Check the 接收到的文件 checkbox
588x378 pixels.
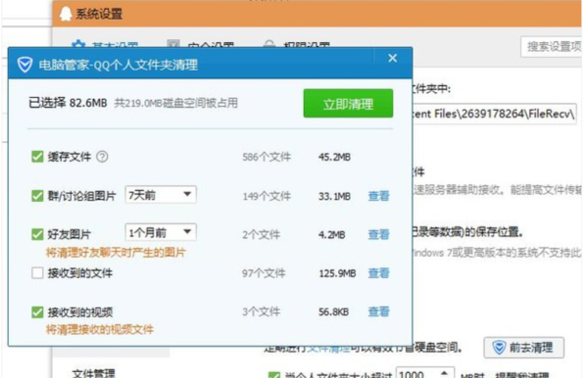[x=37, y=273]
